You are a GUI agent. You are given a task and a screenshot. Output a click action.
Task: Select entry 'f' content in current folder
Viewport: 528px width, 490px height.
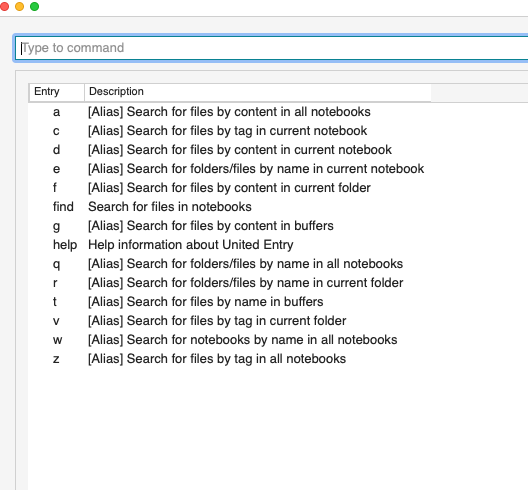[x=278, y=188]
